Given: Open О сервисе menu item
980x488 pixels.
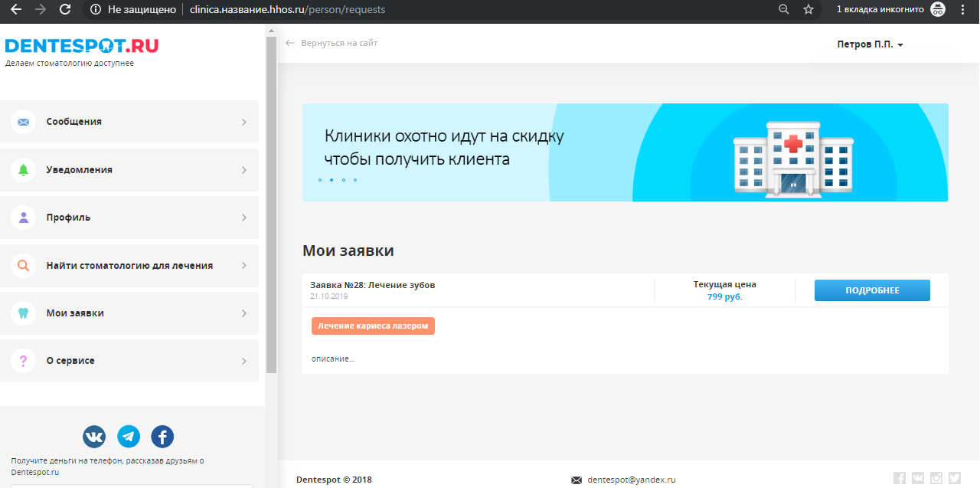Looking at the screenshot, I should coord(129,361).
